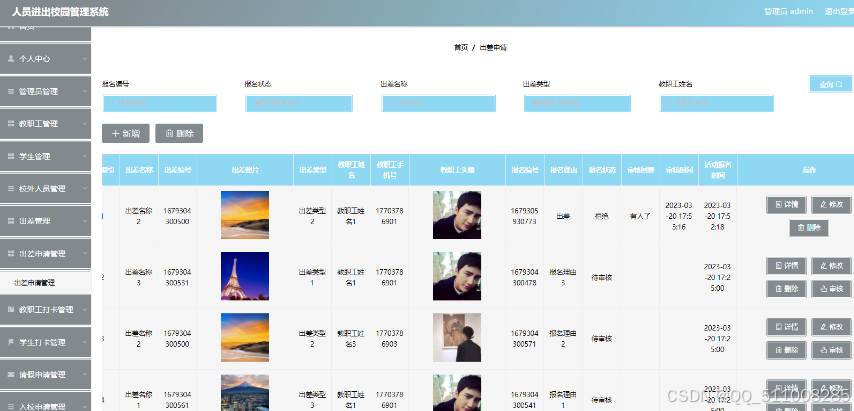Click the 出差名称 search input field
Screen dimensions: 854x411
click(x=438, y=103)
